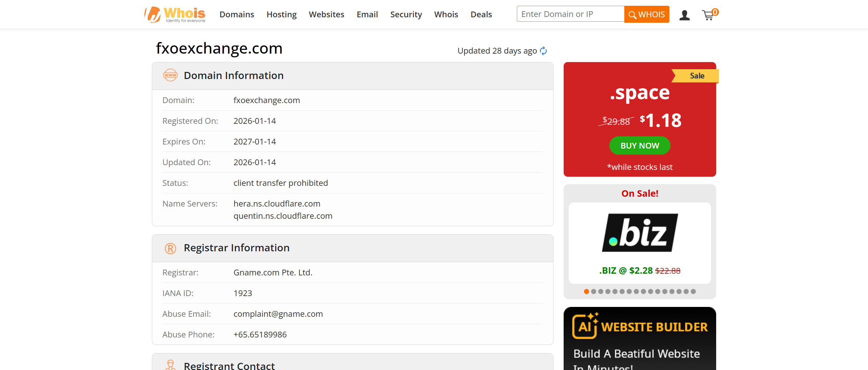Click status client transfer prohibited

pyautogui.click(x=281, y=183)
